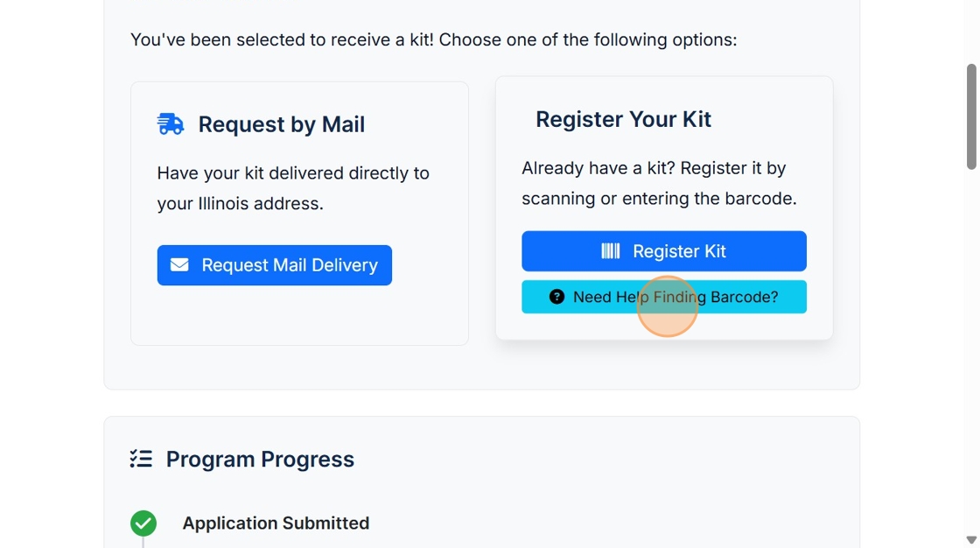Click the Register Your Kit heading
Screen dimensions: 980x548
click(623, 119)
